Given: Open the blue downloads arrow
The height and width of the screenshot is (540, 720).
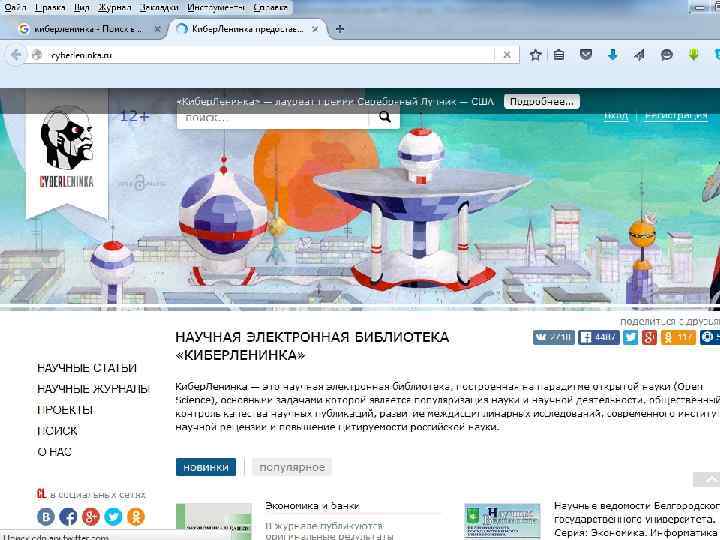Looking at the screenshot, I should tap(613, 55).
